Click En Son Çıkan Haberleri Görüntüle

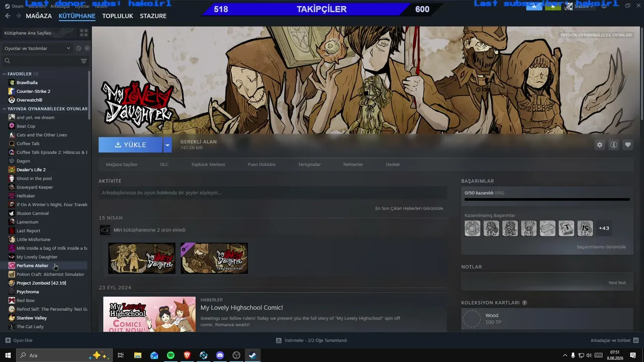[409, 208]
